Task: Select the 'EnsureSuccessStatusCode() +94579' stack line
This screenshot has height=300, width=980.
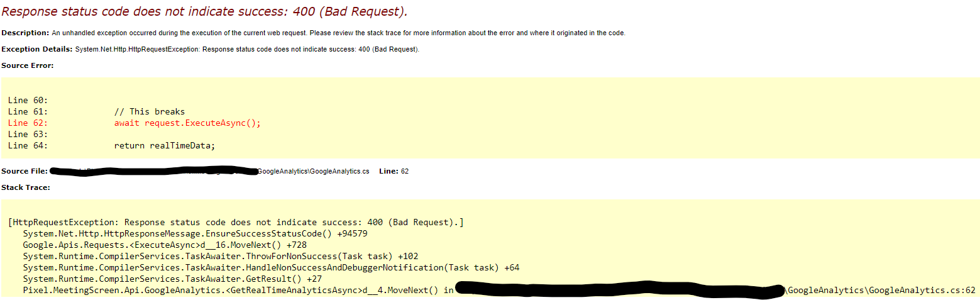Action: coord(195,234)
